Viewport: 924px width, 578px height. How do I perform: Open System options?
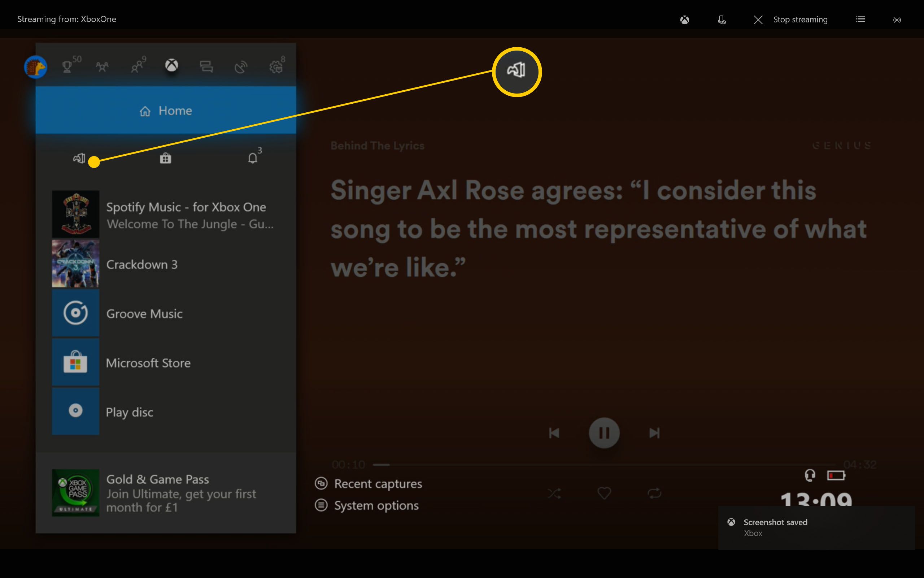[367, 505]
